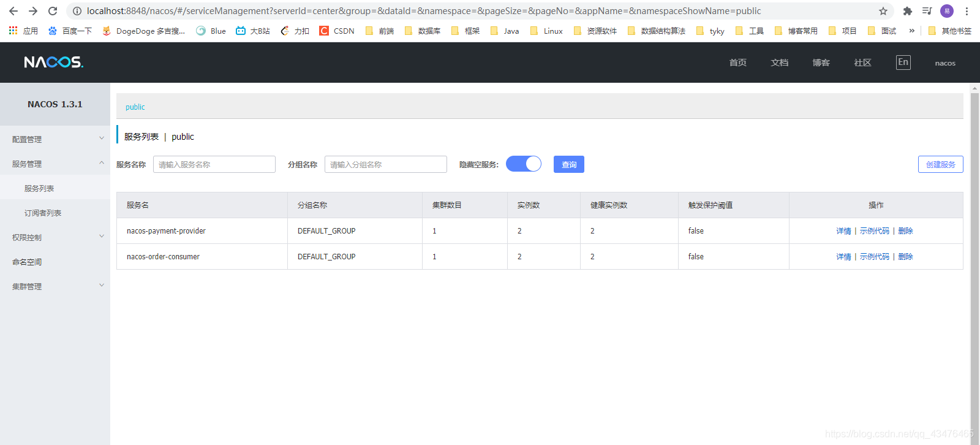Click the 创建服务 button
The height and width of the screenshot is (445, 980).
941,164
